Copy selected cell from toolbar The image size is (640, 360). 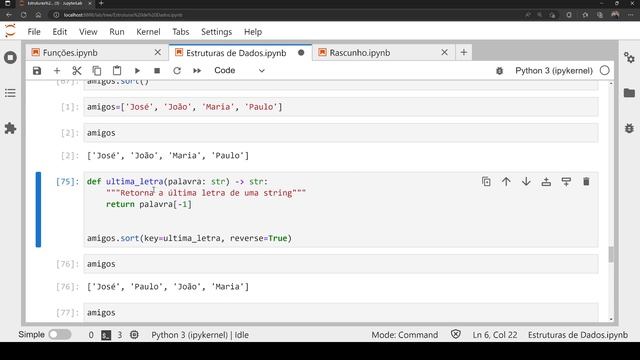pyautogui.click(x=97, y=71)
